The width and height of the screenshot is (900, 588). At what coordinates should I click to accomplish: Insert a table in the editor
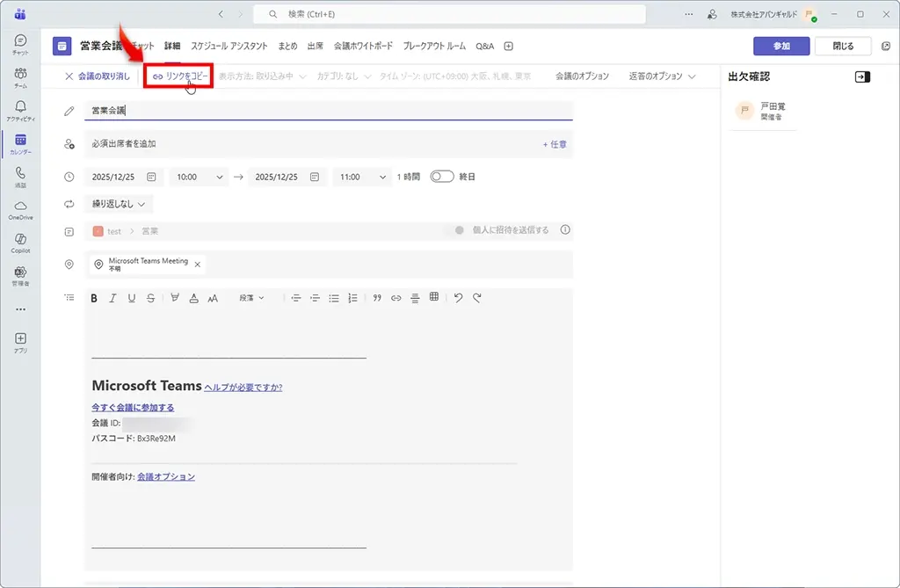point(433,298)
